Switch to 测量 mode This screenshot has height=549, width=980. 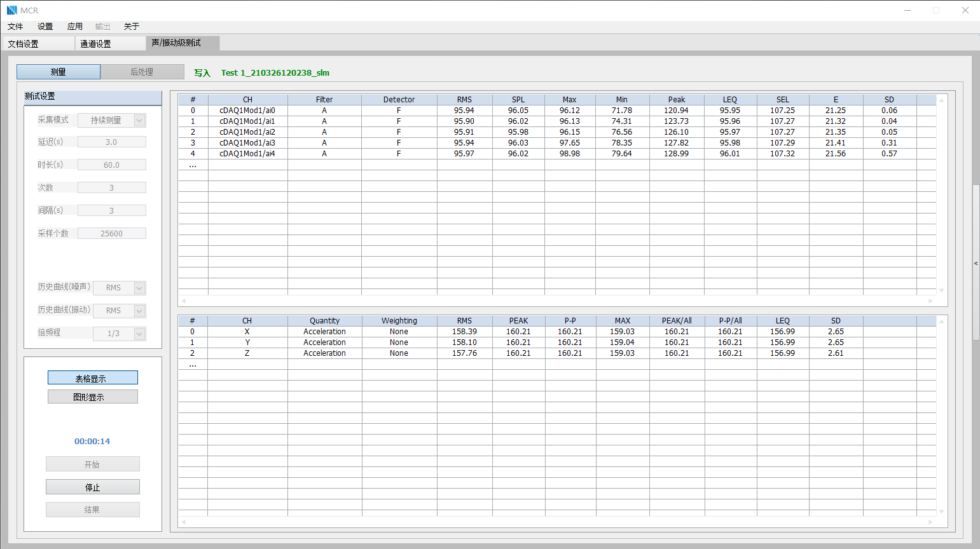pos(59,72)
